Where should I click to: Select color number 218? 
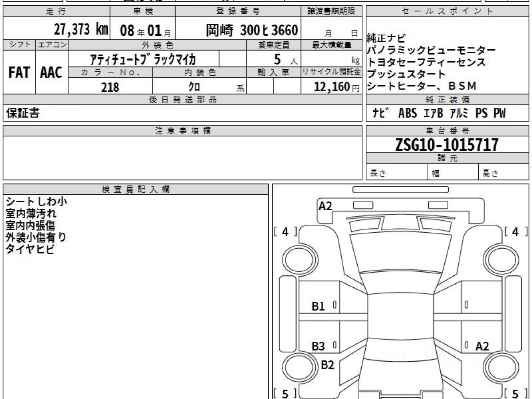click(x=110, y=86)
